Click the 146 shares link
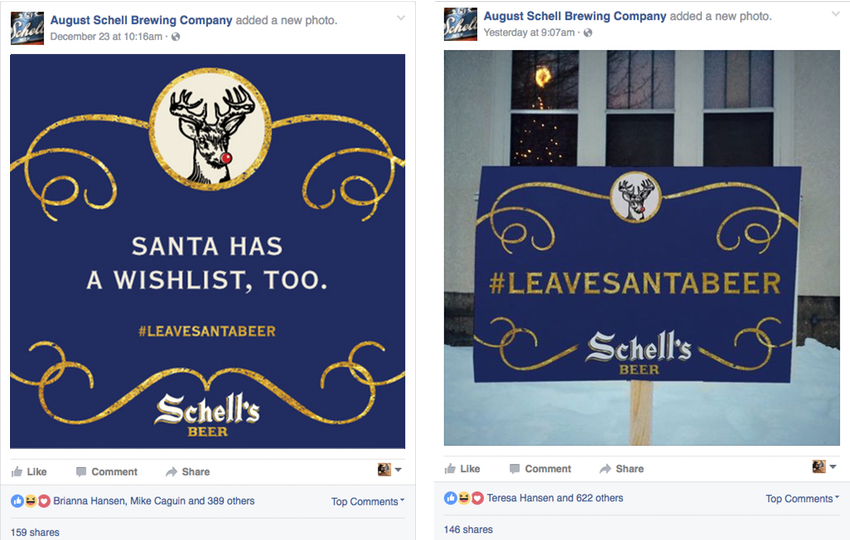This screenshot has width=850, height=540. point(468,529)
